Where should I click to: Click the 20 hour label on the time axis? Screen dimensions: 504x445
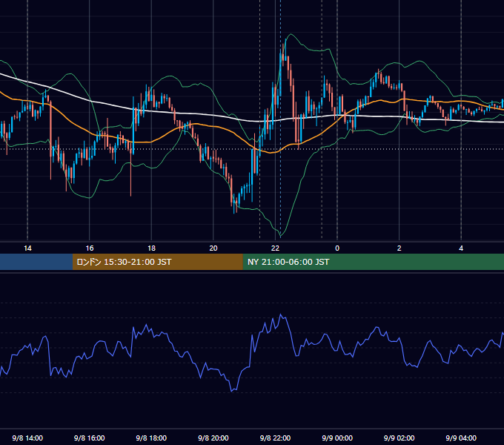(213, 248)
